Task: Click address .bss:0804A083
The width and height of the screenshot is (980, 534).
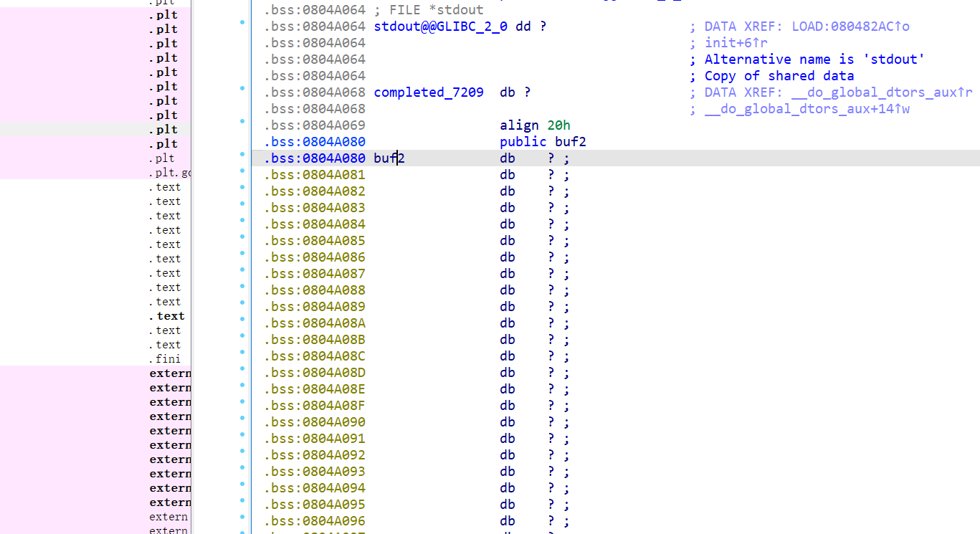Action: point(315,208)
